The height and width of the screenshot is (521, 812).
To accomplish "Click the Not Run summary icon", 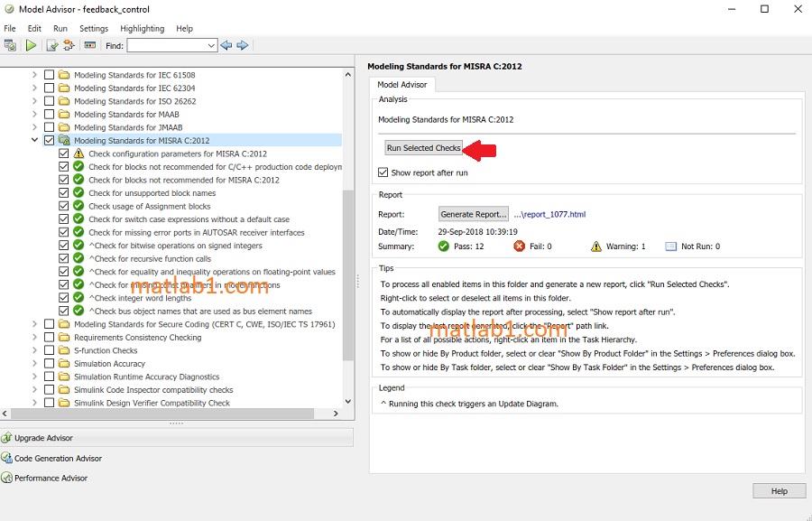I will coord(670,247).
